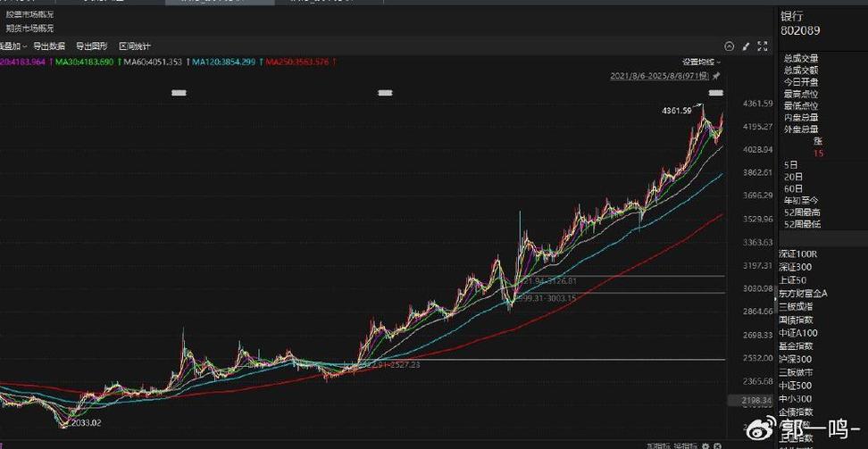Image resolution: width=868 pixels, height=449 pixels.
Task: Select the brush drawing tool icon
Action: pyautogui.click(x=746, y=46)
